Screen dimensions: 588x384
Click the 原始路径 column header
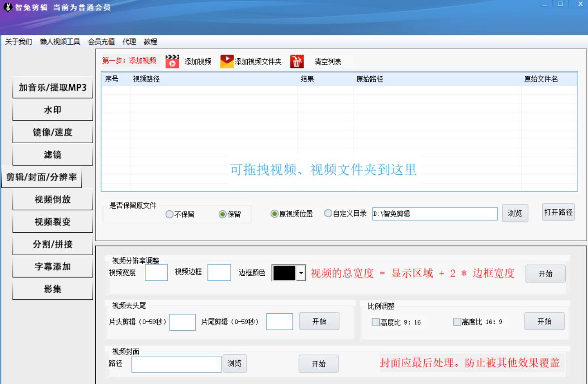(x=437, y=79)
